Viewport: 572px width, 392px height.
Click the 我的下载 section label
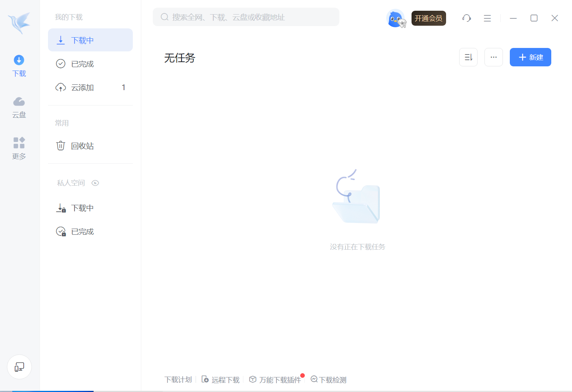click(69, 17)
